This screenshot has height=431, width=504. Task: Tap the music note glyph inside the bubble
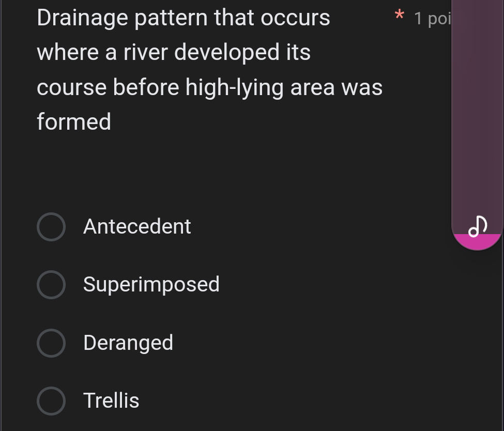coord(477,226)
